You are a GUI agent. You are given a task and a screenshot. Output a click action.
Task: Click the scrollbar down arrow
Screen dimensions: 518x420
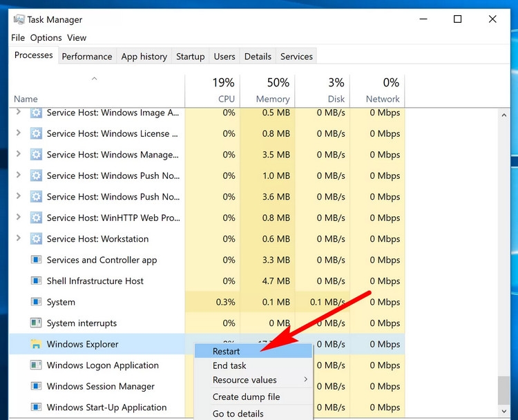pos(503,411)
